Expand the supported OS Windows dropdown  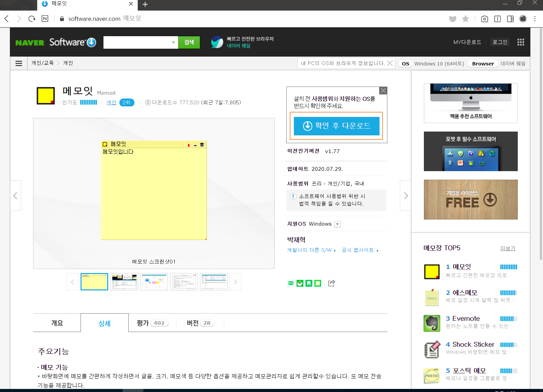(337, 224)
